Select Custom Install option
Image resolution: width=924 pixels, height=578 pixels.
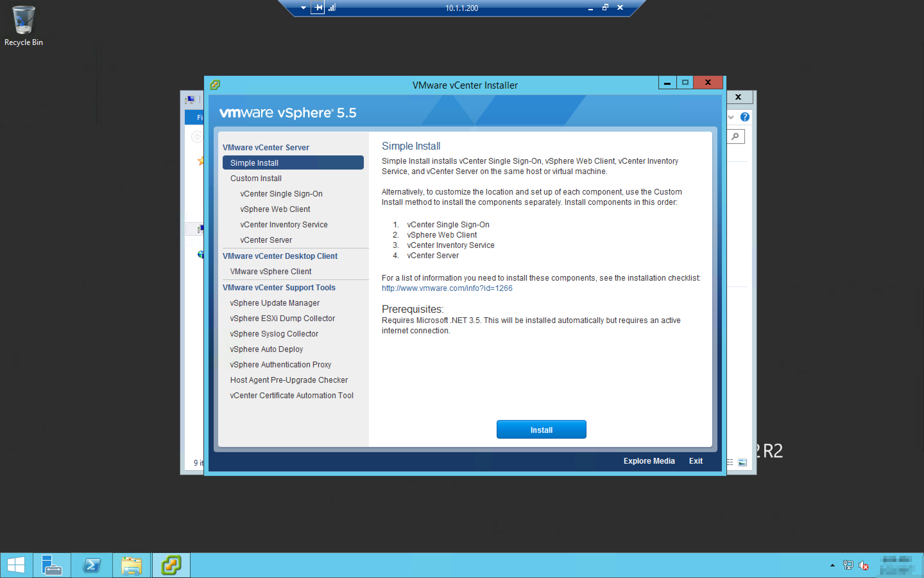point(255,178)
